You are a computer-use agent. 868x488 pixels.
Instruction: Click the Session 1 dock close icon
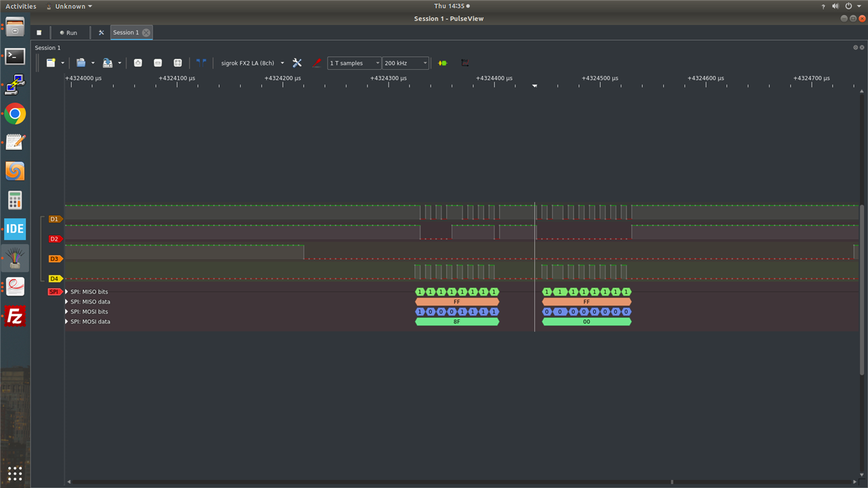click(862, 47)
